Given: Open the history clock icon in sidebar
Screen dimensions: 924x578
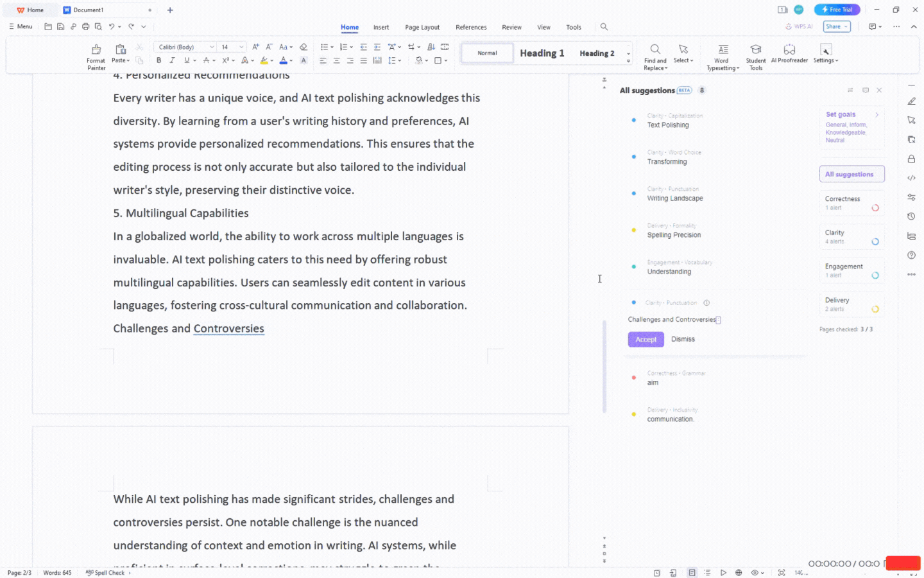Looking at the screenshot, I should 911,216.
